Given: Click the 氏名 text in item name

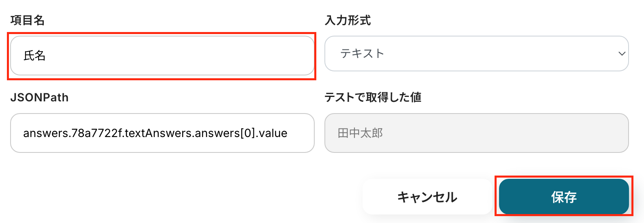Looking at the screenshot, I should point(35,56).
